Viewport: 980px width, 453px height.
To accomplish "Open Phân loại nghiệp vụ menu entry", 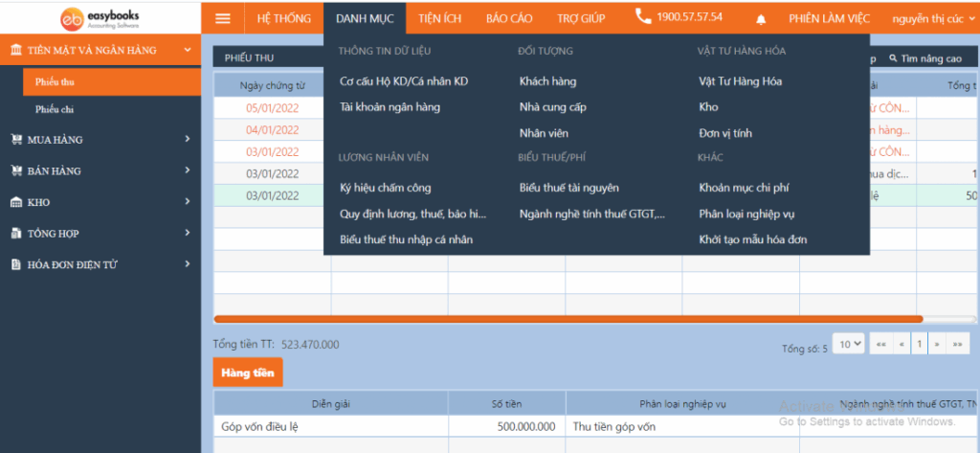I will pos(746,214).
